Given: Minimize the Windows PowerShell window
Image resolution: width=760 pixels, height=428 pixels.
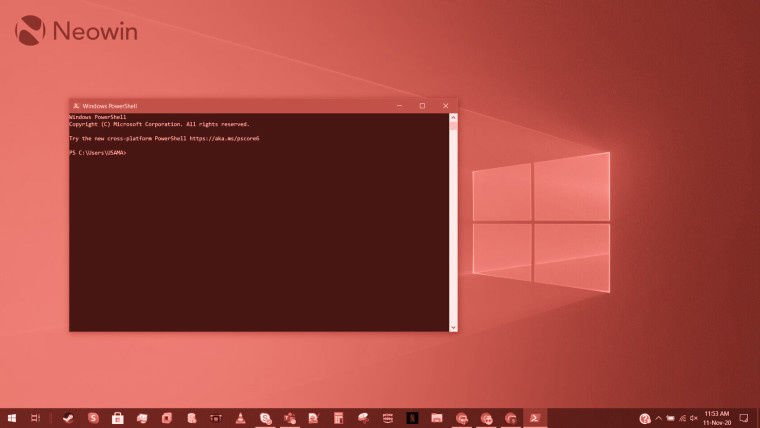Looking at the screenshot, I should (x=399, y=105).
